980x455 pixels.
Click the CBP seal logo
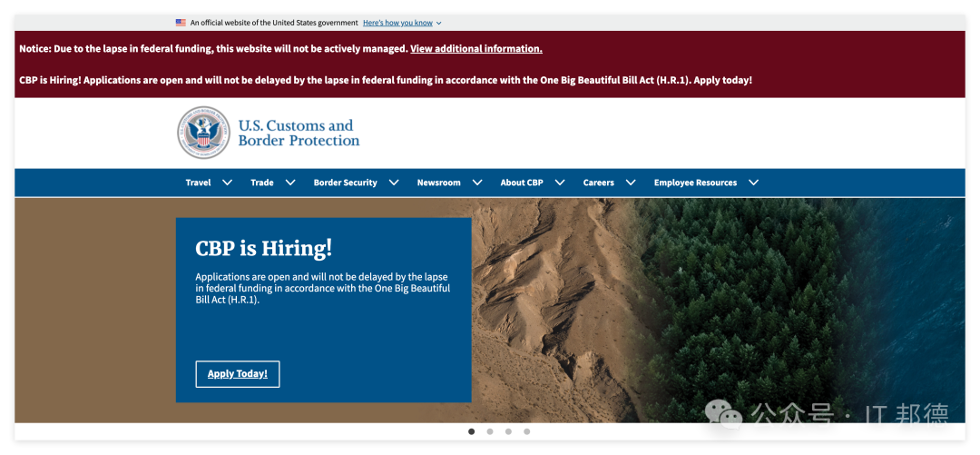(x=203, y=133)
